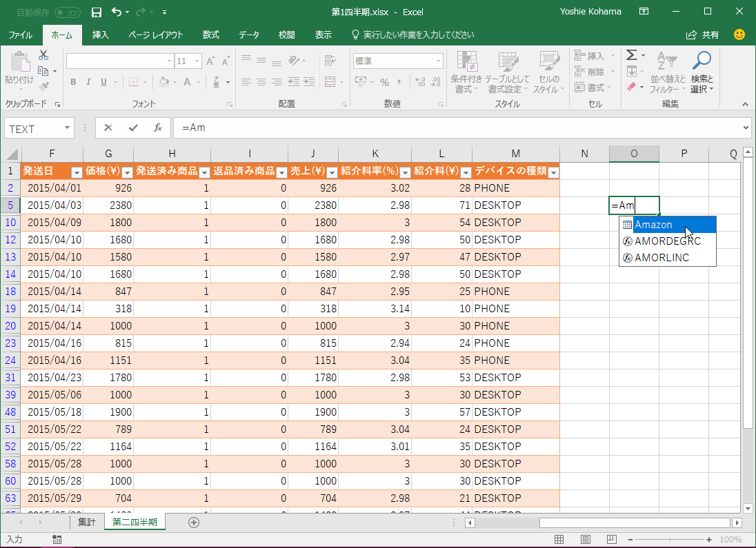This screenshot has width=756, height=548.
Task: Click the Save icon in title bar
Action: pos(97,12)
